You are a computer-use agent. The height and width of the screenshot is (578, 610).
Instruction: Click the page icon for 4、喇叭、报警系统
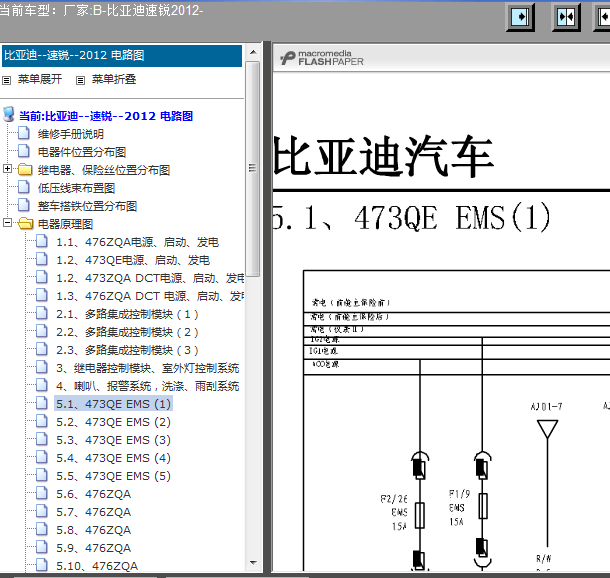(x=42, y=385)
